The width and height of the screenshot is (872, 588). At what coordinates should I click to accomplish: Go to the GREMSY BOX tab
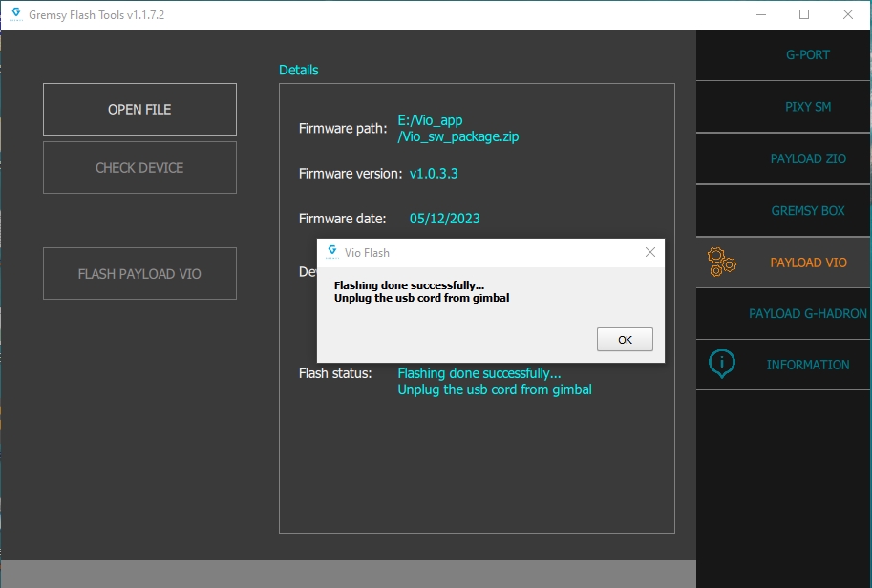click(x=808, y=210)
